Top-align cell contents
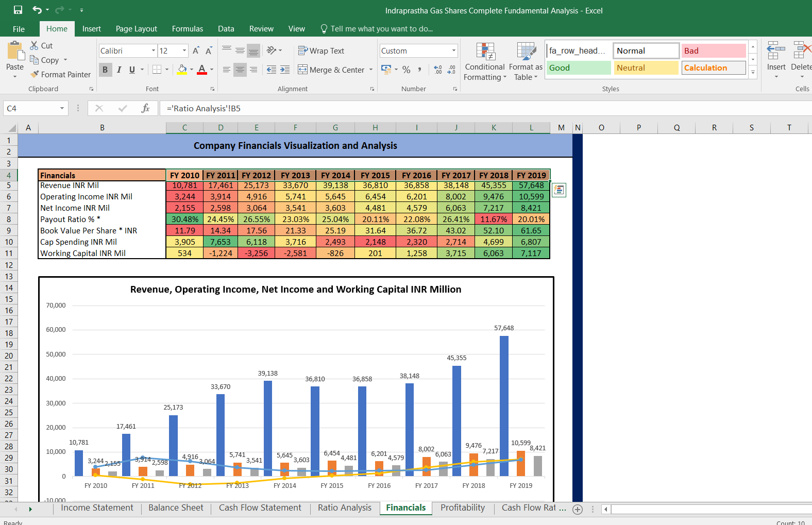This screenshot has height=525, width=812. [227, 50]
